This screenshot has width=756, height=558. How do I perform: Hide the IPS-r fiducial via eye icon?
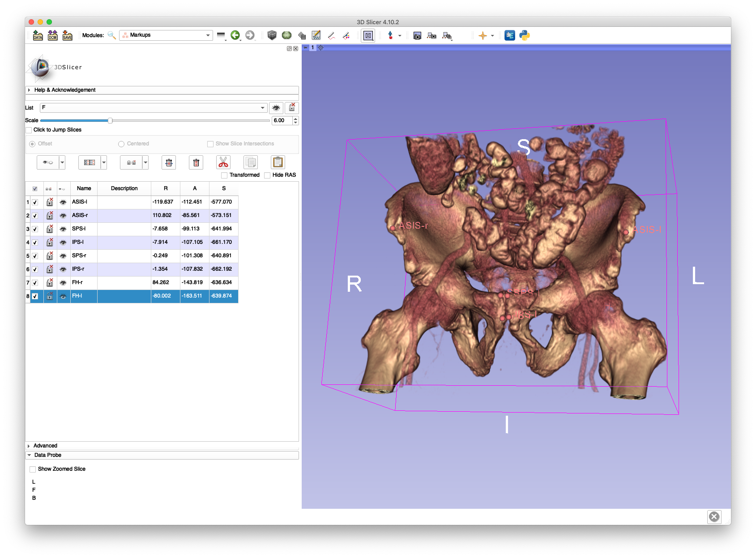click(x=63, y=269)
